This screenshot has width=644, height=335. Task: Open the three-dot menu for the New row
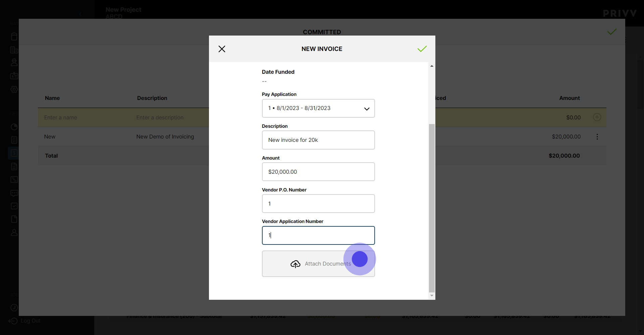tap(597, 137)
